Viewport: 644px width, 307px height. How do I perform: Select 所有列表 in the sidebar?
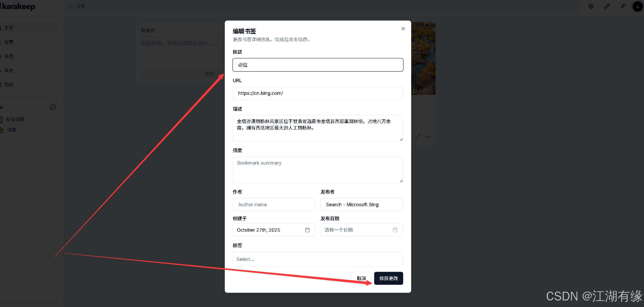click(15, 119)
